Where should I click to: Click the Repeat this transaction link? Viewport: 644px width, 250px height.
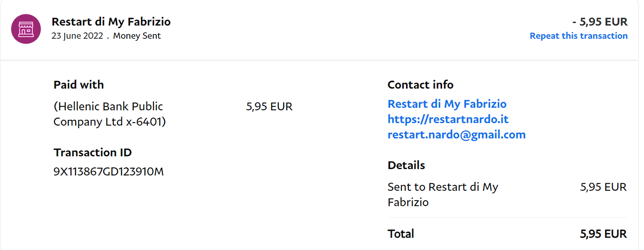578,36
